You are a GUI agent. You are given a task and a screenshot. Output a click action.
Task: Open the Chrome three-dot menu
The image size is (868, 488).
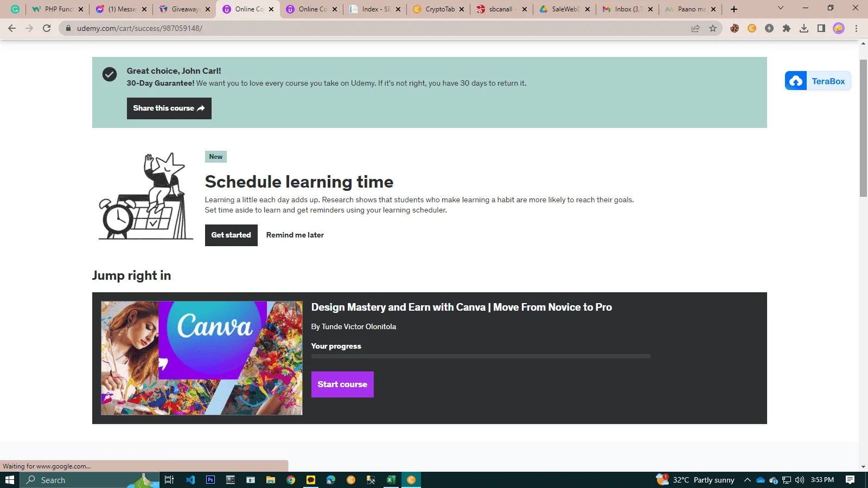[856, 28]
